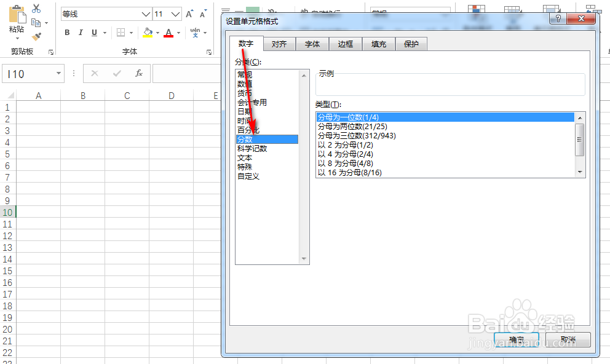610x364 pixels.
Task: Open the font size dropdown
Action: [x=174, y=14]
